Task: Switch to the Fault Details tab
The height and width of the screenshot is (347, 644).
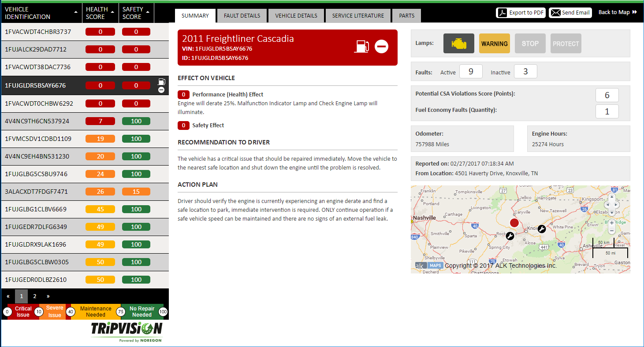Action: point(242,16)
